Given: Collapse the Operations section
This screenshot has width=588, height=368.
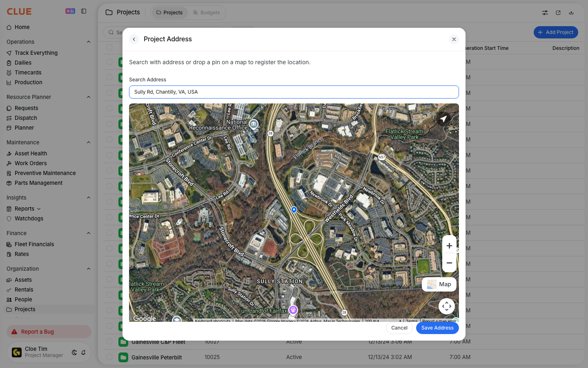Looking at the screenshot, I should (x=89, y=42).
